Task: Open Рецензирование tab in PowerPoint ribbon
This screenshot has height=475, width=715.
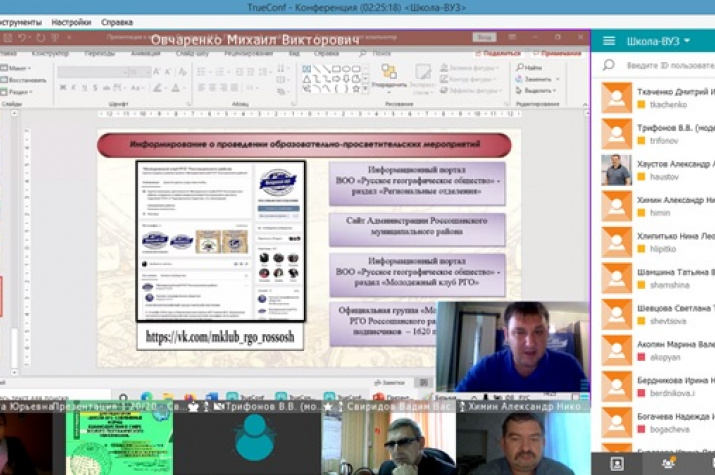Action: click(249, 53)
